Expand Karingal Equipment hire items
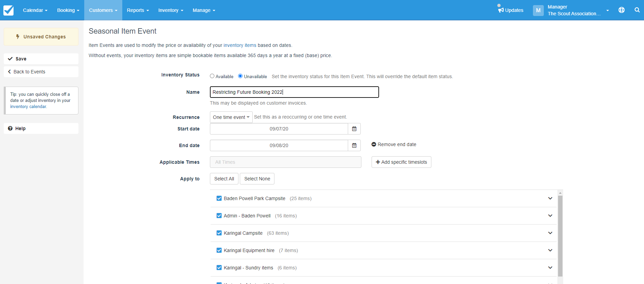Screen dimensions: 644x284 (x=550, y=250)
